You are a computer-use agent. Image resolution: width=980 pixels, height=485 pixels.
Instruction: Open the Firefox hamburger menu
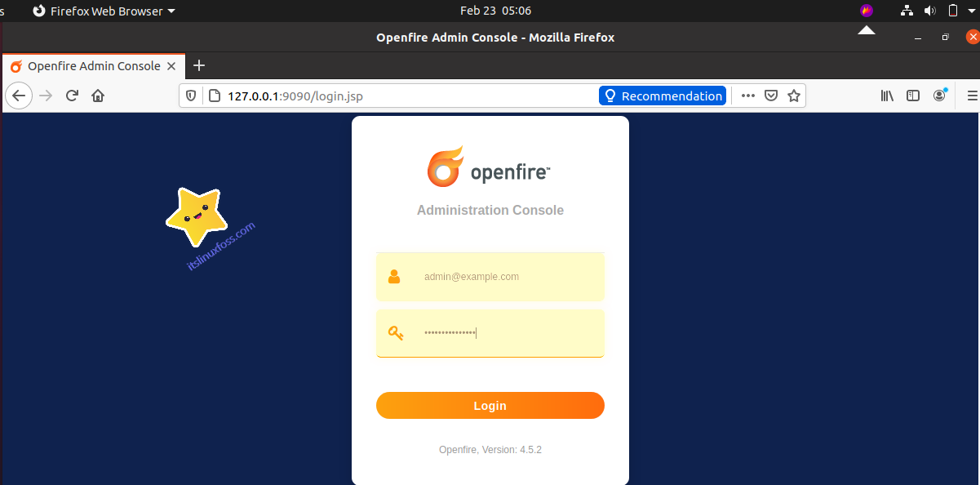click(x=972, y=96)
